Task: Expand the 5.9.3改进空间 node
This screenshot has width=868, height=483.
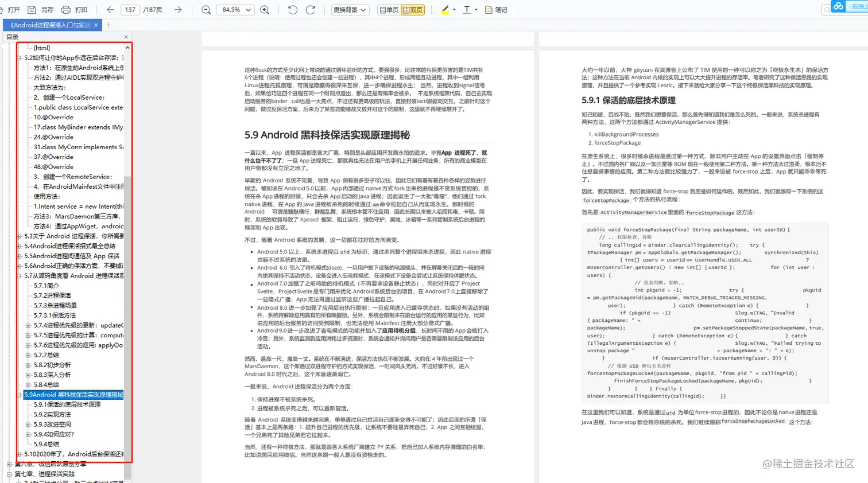Action: [28, 424]
